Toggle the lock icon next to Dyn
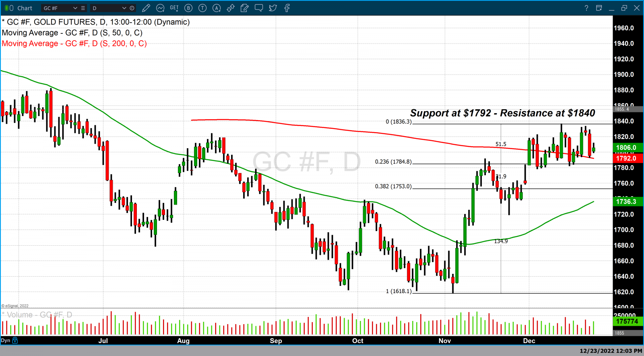 15,340
